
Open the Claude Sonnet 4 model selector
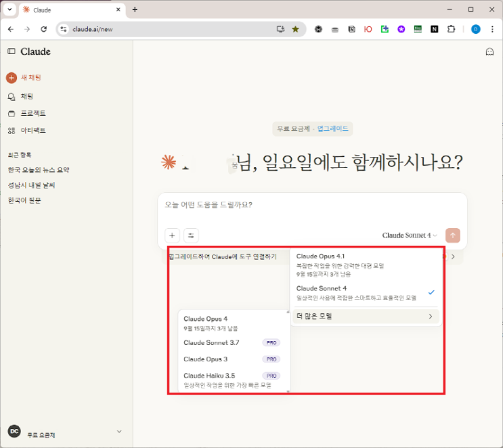pyautogui.click(x=410, y=236)
